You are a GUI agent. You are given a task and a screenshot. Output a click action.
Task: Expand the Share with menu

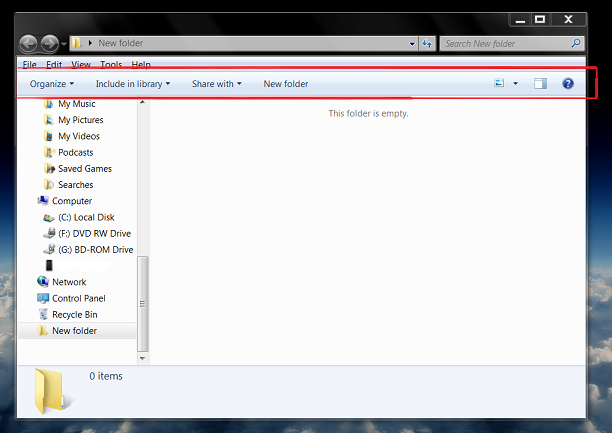[217, 84]
